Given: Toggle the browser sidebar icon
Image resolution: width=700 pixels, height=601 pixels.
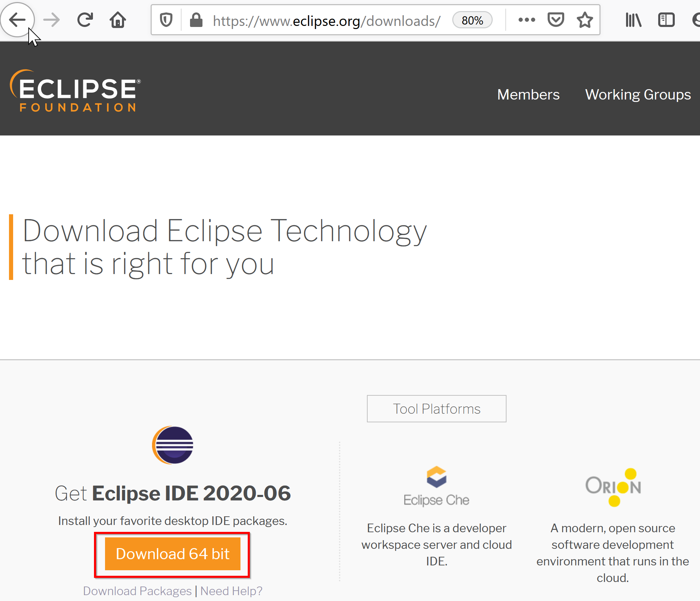Looking at the screenshot, I should pyautogui.click(x=666, y=20).
